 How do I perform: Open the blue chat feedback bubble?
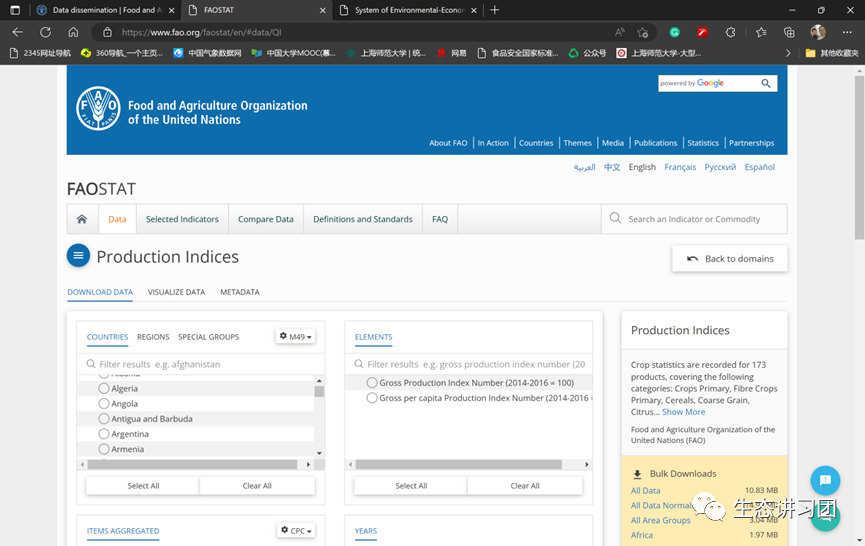tap(825, 480)
